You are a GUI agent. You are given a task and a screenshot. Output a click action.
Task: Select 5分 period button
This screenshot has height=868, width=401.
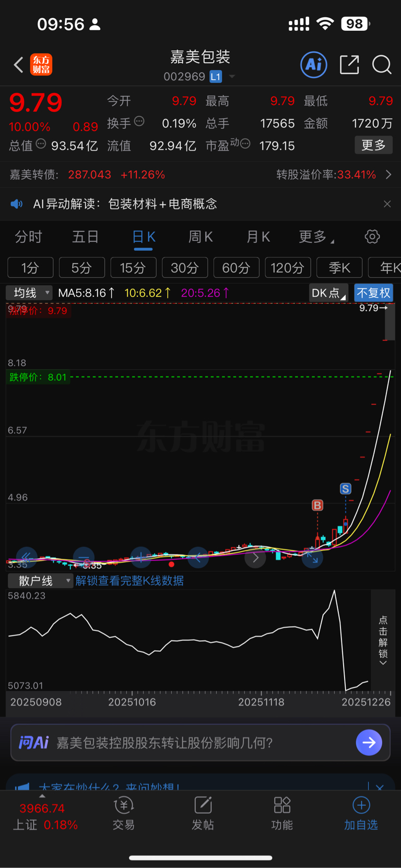81,268
